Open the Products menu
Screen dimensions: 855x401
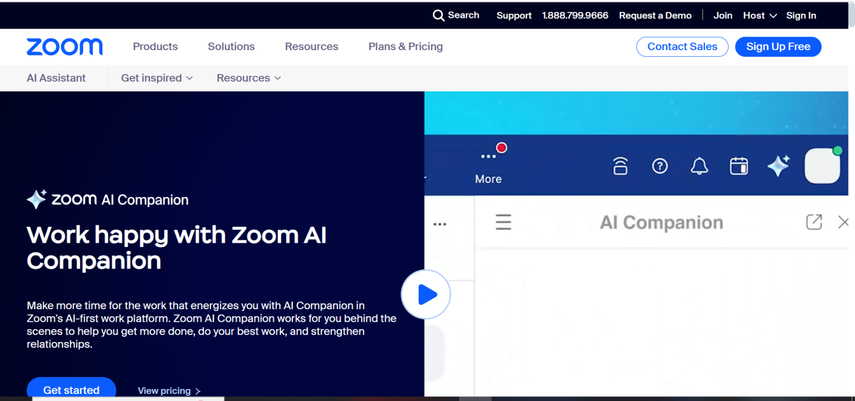coord(155,46)
